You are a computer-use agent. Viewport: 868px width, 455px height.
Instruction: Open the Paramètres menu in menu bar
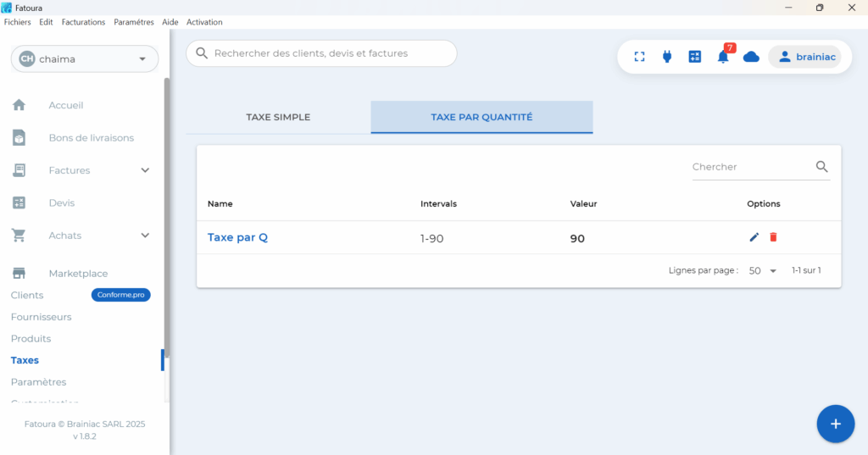click(x=134, y=22)
